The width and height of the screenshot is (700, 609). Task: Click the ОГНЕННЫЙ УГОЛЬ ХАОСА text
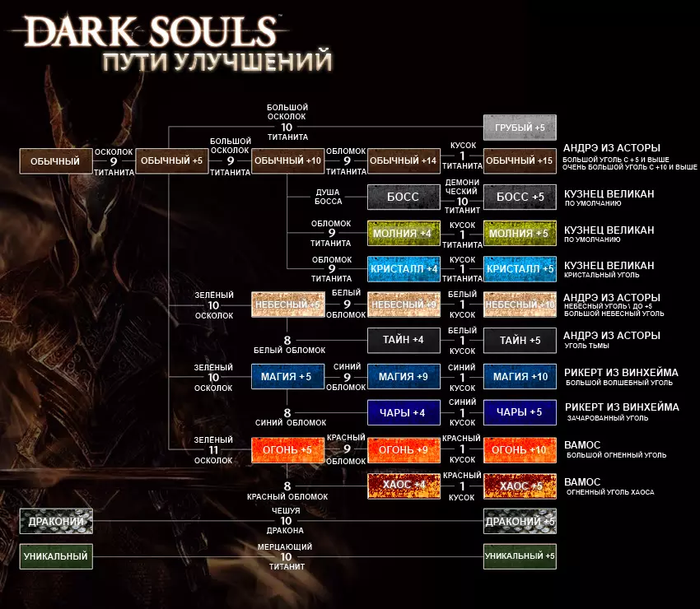610,492
